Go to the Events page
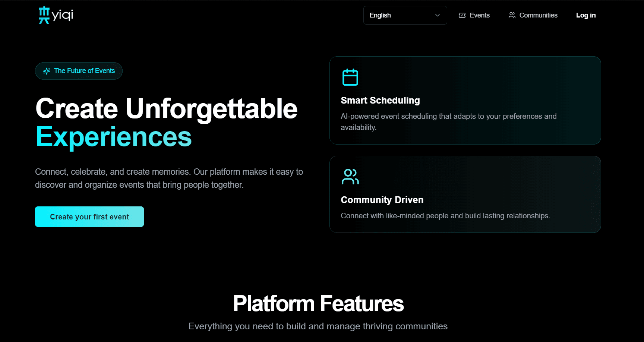The image size is (644, 342). click(479, 15)
